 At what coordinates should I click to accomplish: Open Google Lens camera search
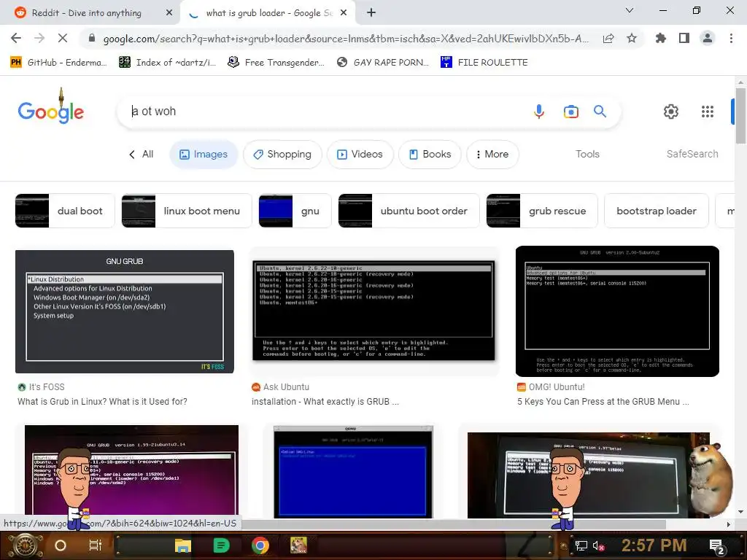click(x=570, y=112)
